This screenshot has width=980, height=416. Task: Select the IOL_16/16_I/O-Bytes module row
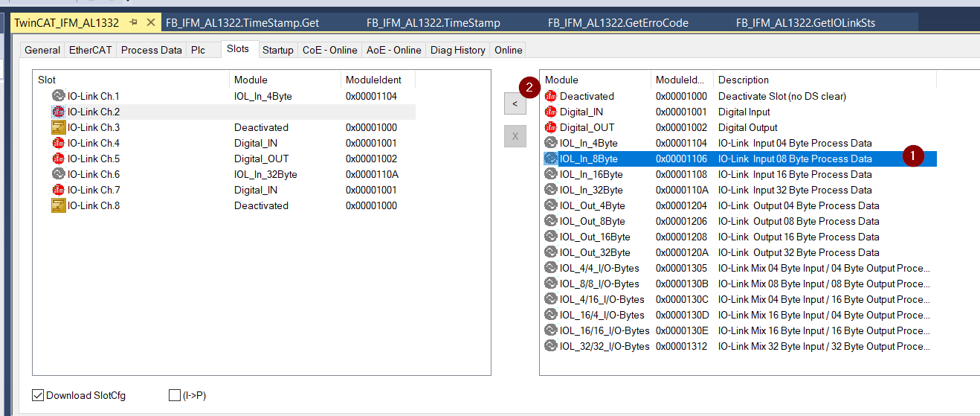coord(740,330)
